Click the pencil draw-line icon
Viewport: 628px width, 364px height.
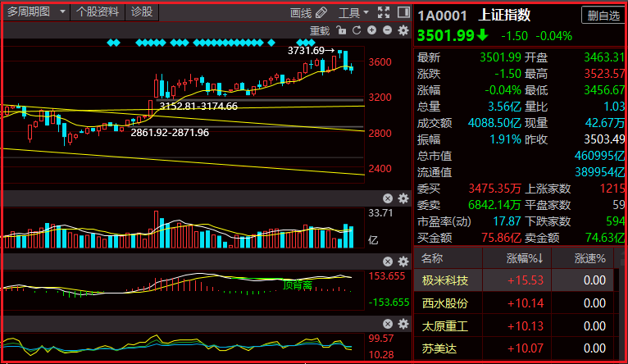[321, 13]
